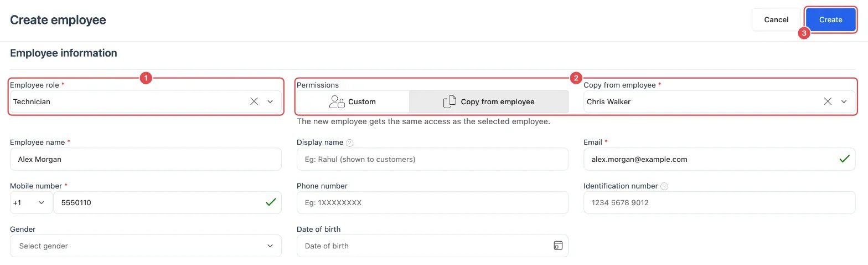Image resolution: width=868 pixels, height=265 pixels.
Task: Click the green checkmark in Email field
Action: pyautogui.click(x=844, y=159)
